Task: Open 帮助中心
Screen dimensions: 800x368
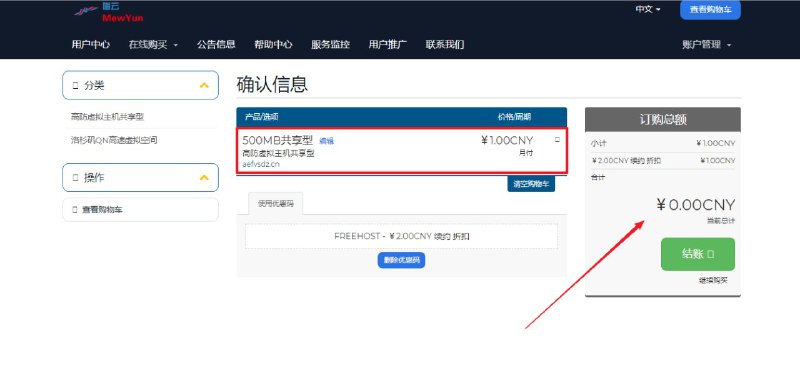Action: point(273,44)
